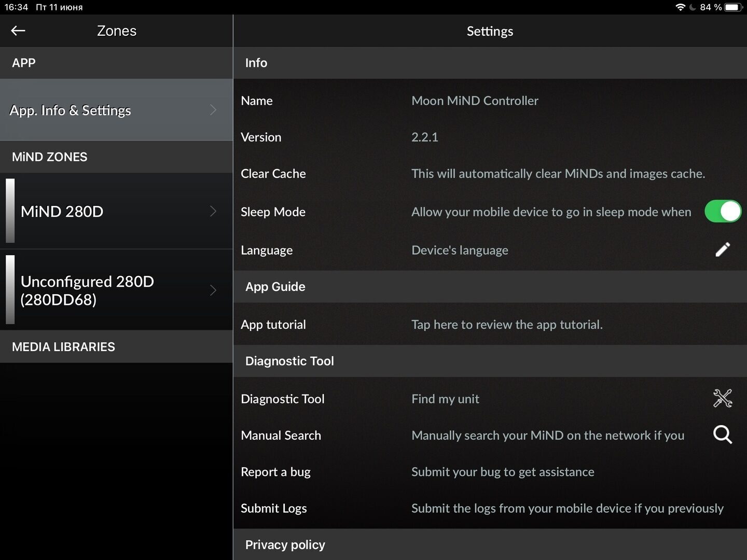Tap 'Submit your bug to get assistance'
The width and height of the screenshot is (747, 560).
point(503,472)
